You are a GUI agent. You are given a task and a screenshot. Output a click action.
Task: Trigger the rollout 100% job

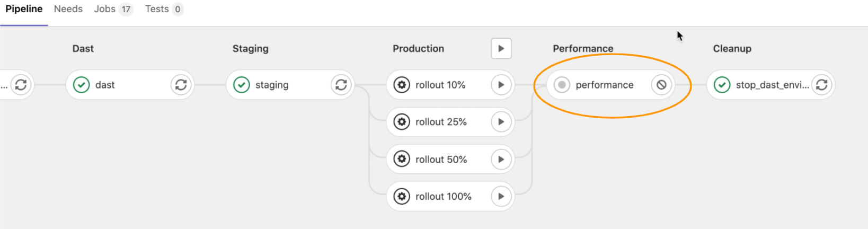pyautogui.click(x=501, y=197)
